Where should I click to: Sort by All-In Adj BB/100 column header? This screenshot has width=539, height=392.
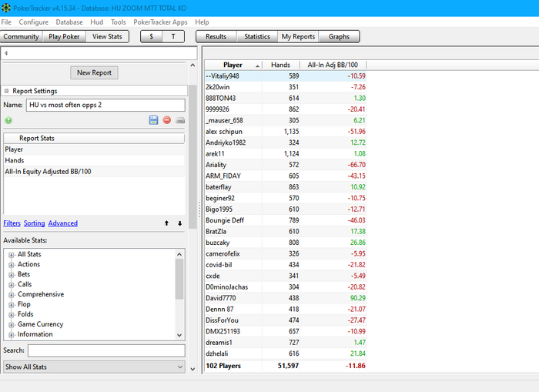[333, 65]
